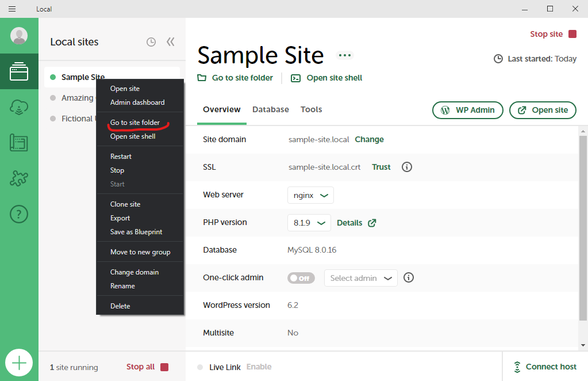588x381 pixels.
Task: Switch to the Tools tab
Action: [312, 109]
